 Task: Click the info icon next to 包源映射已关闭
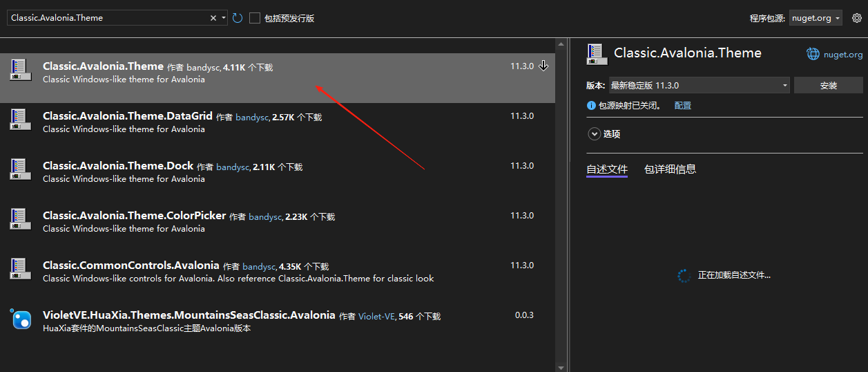(x=591, y=106)
